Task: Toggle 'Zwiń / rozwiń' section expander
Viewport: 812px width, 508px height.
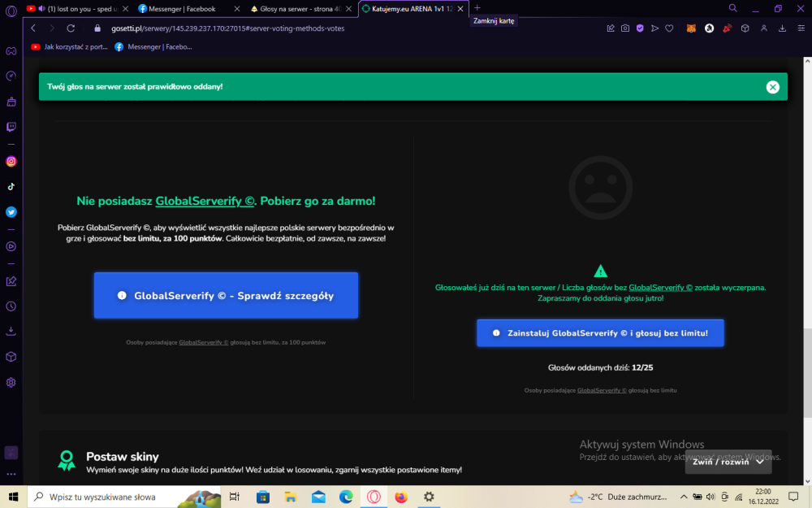Action: pyautogui.click(x=728, y=462)
